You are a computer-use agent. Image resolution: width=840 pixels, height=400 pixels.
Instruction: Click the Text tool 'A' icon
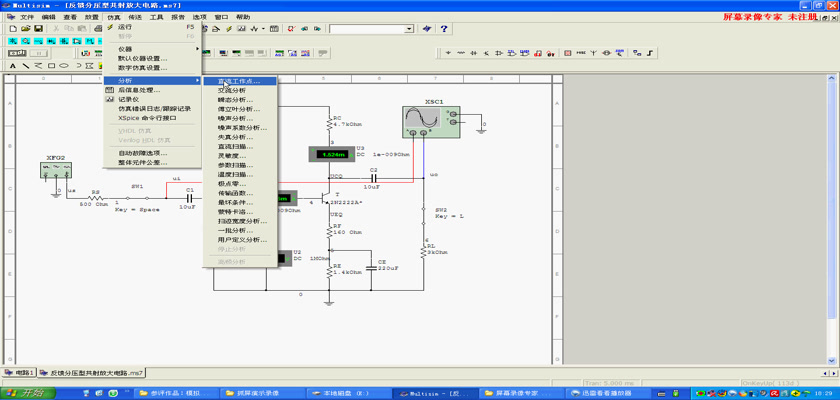(x=12, y=66)
